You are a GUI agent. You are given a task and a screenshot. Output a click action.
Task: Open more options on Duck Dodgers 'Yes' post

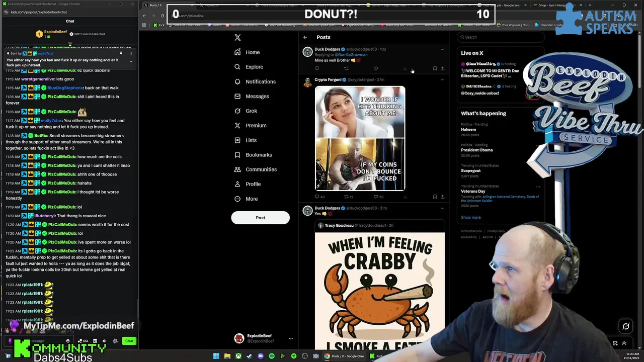tap(442, 208)
